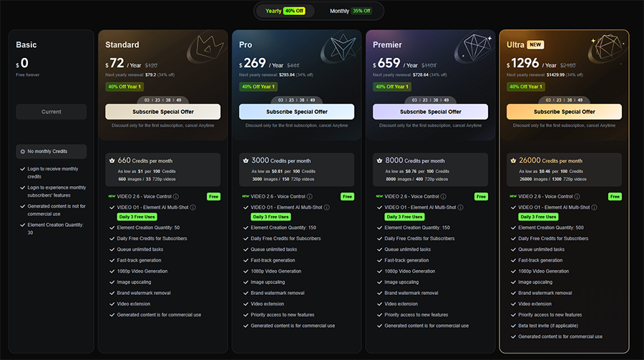
Task: Click the Current button on Basic plan
Action: tap(52, 112)
